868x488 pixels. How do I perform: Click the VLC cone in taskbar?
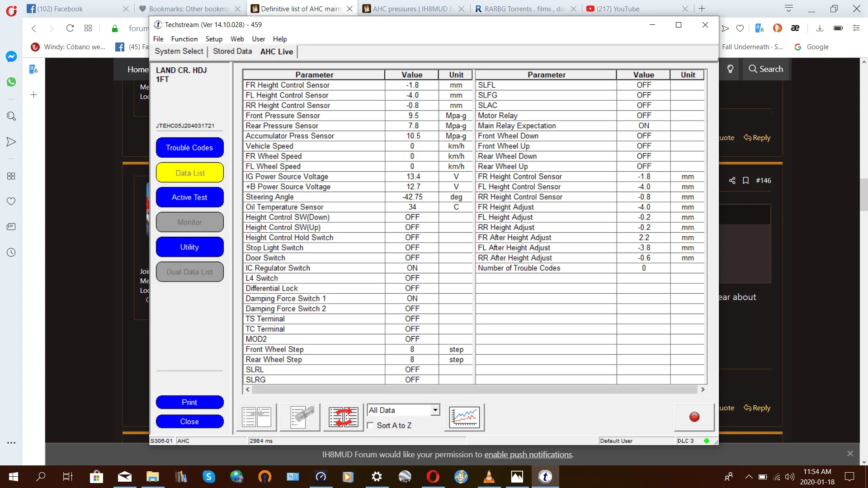pos(489,477)
